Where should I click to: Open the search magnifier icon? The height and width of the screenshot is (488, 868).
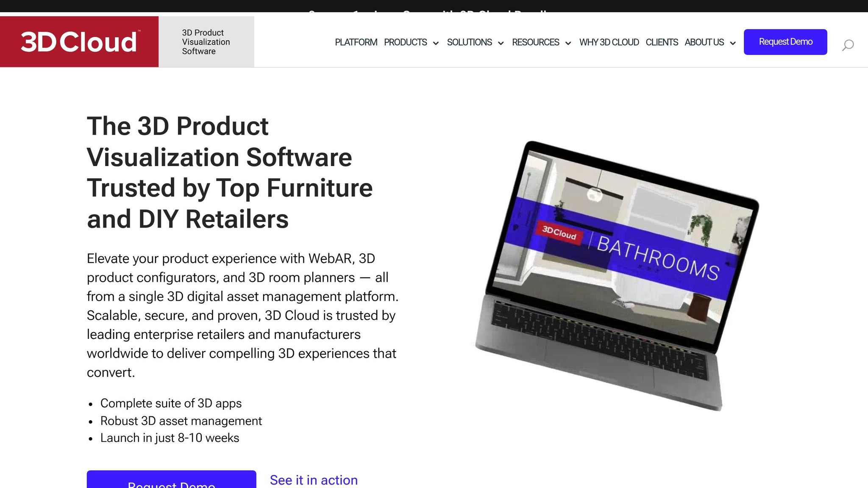coord(848,44)
